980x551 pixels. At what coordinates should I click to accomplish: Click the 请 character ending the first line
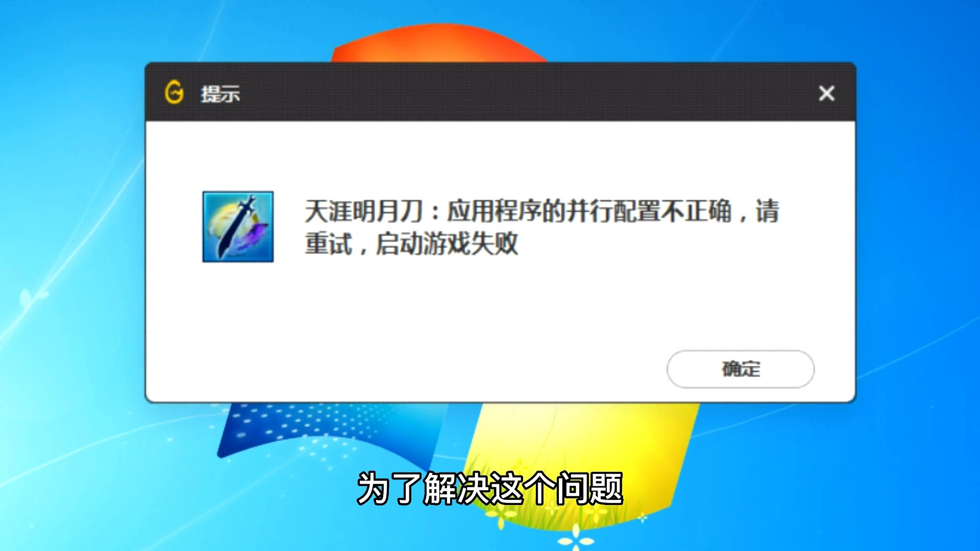tap(767, 211)
